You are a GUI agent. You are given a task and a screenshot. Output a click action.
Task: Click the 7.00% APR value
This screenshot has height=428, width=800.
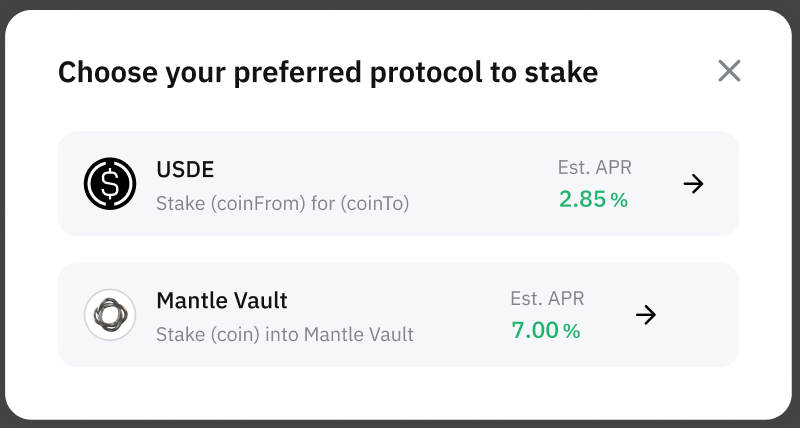click(546, 330)
